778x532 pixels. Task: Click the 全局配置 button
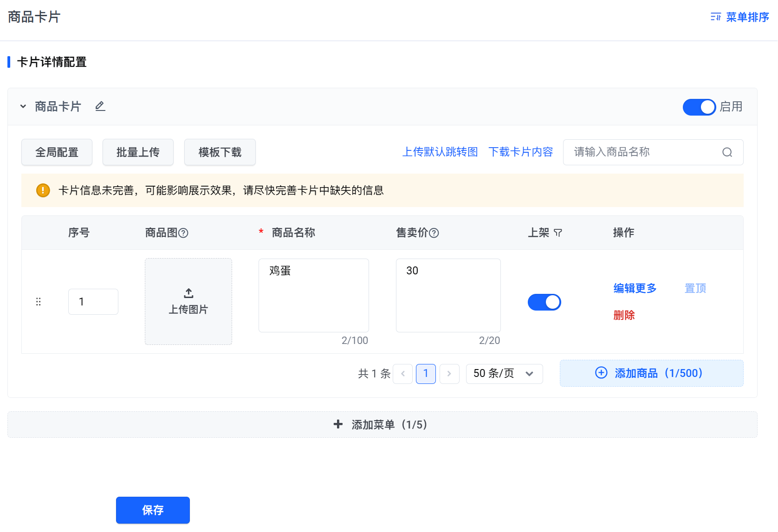(x=57, y=152)
